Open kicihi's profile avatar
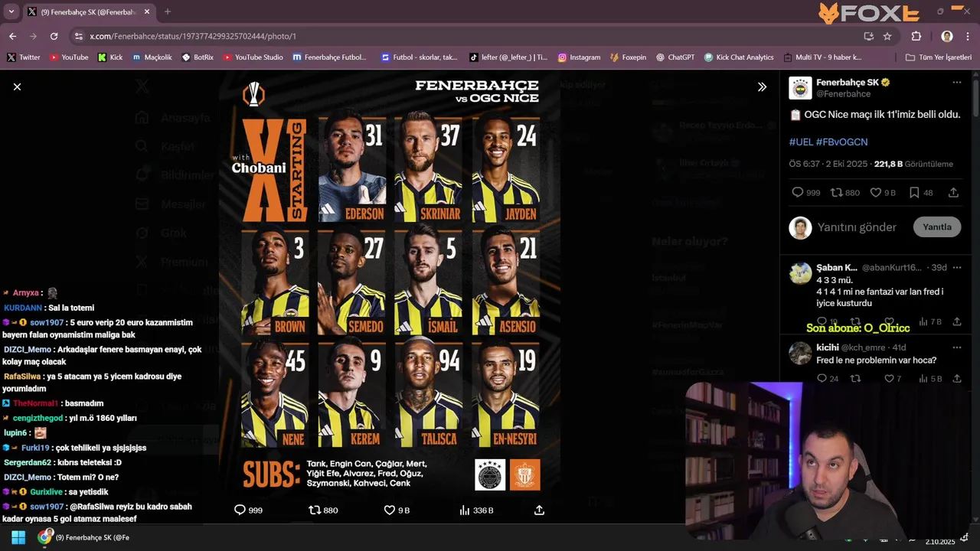 tap(800, 353)
